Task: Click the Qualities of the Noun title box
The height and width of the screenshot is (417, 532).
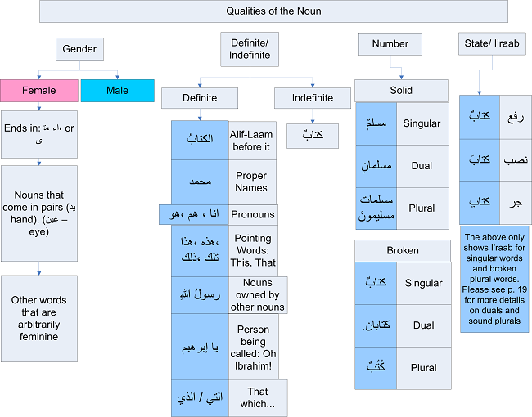Action: 273,11
